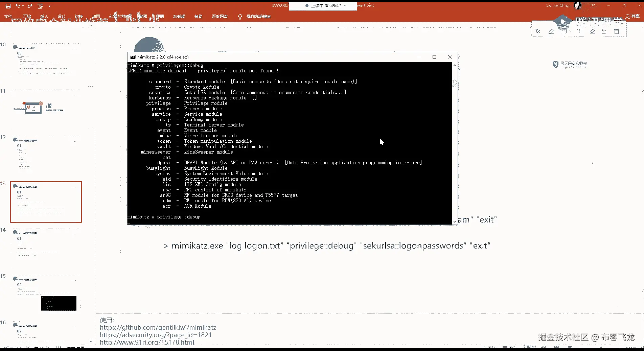The width and height of the screenshot is (644, 351).
Task: Click the "sekurlsa" module row in console
Action: [248, 93]
